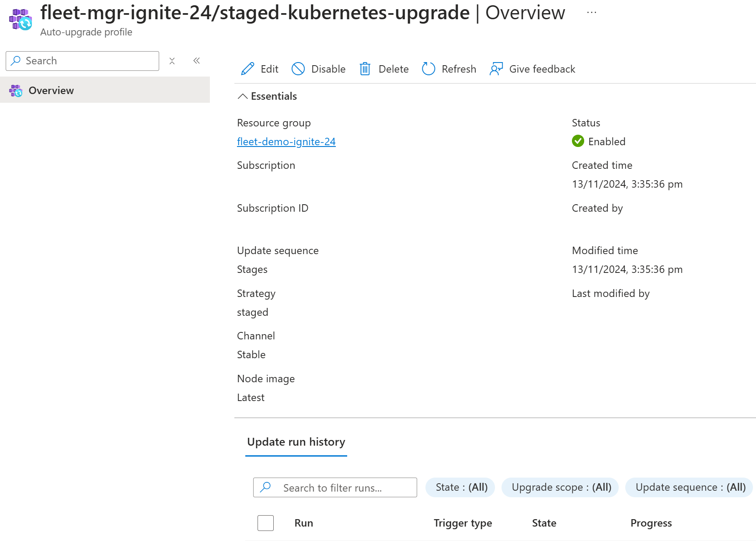Sort by the Trigger type column header
This screenshot has width=756, height=541.
click(463, 523)
